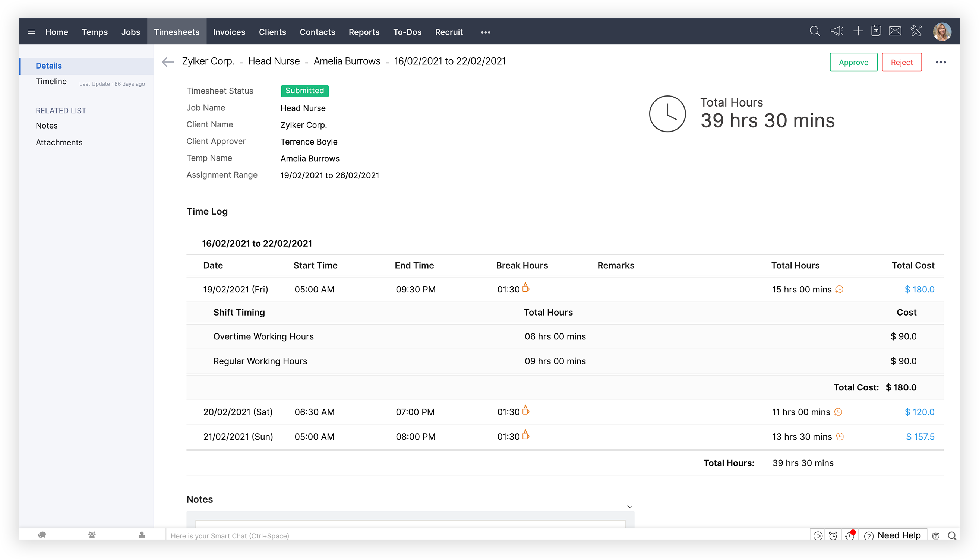The image size is (979, 560).
Task: Open more options ellipsis beside Reject
Action: click(x=941, y=62)
